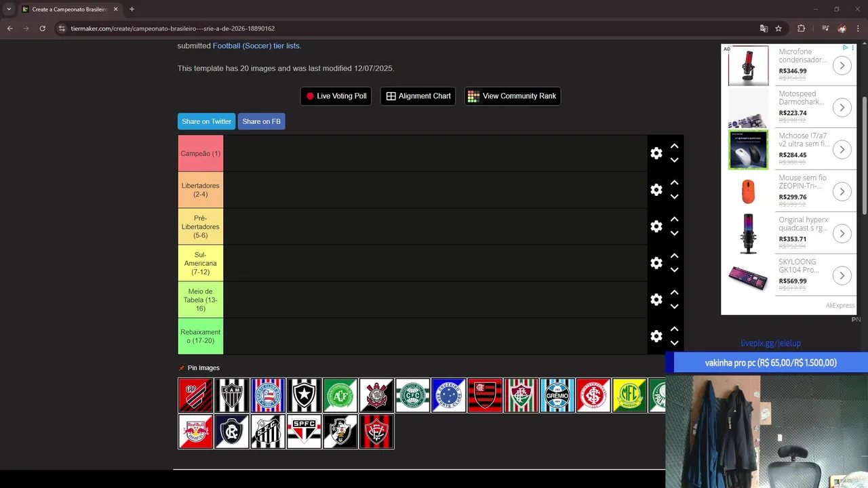Pick the Grêmio team logo
The height and width of the screenshot is (488, 868).
557,395
